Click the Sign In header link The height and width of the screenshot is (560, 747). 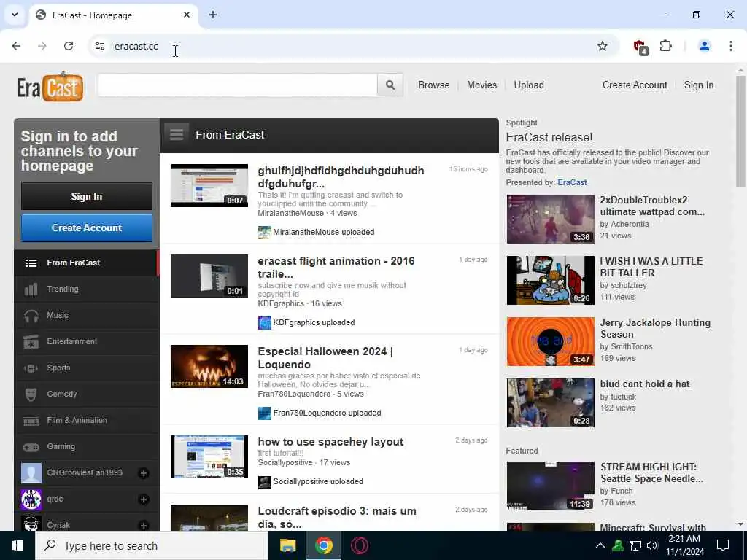(x=698, y=85)
